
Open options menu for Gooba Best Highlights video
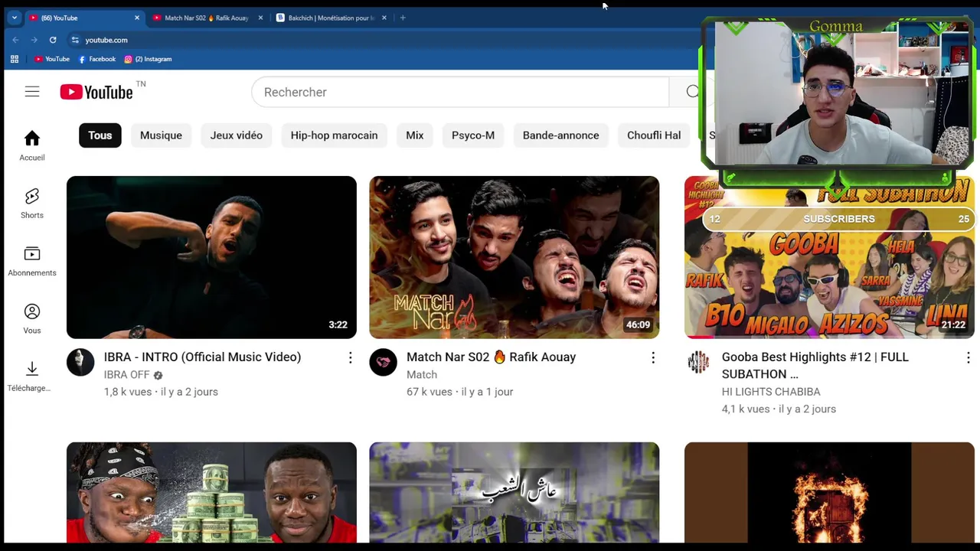coord(969,357)
